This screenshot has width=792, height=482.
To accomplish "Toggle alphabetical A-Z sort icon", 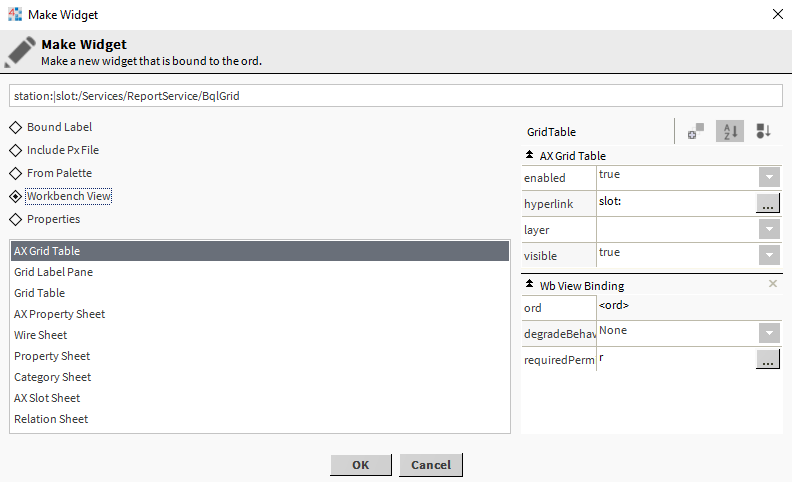I will (x=730, y=131).
